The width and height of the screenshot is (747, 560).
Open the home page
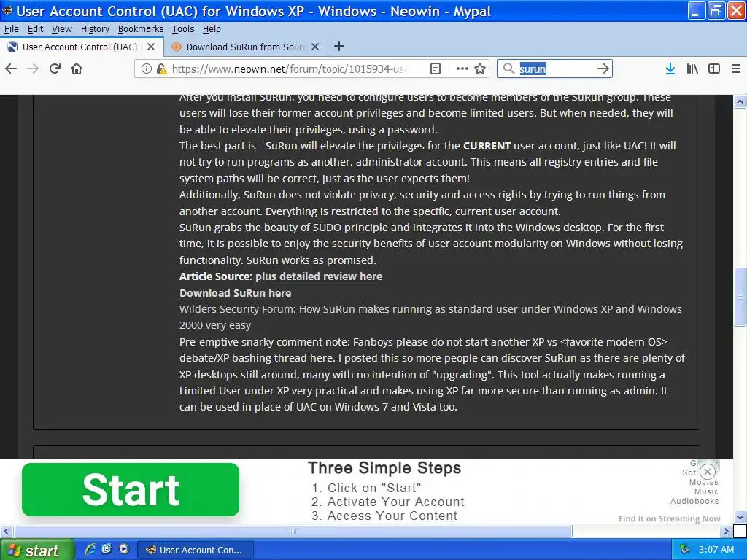coord(77,69)
